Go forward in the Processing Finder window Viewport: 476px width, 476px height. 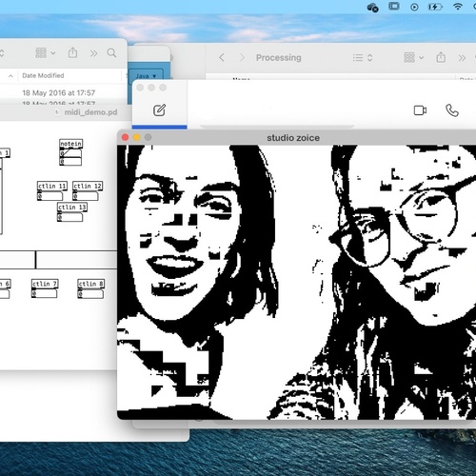click(242, 57)
